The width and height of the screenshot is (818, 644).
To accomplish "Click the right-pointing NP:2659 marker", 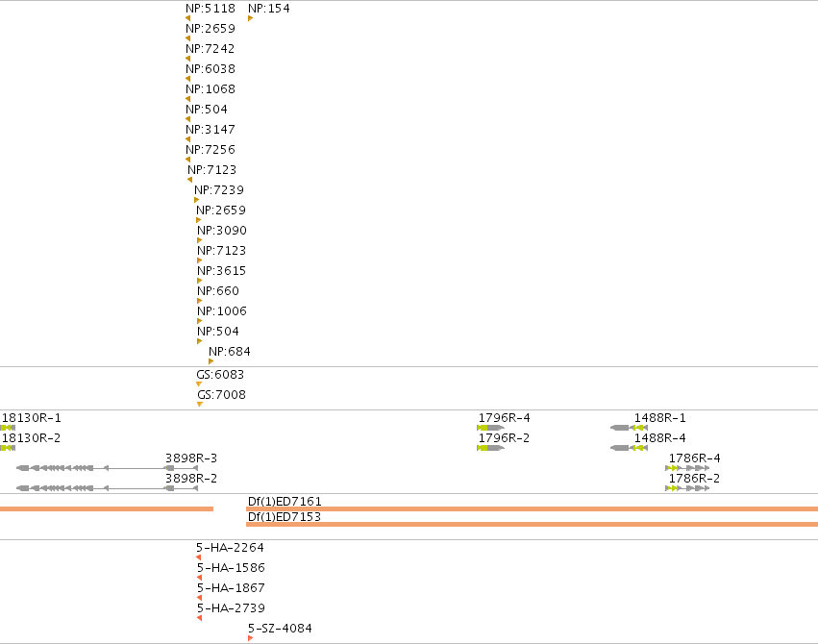I will click(x=198, y=220).
